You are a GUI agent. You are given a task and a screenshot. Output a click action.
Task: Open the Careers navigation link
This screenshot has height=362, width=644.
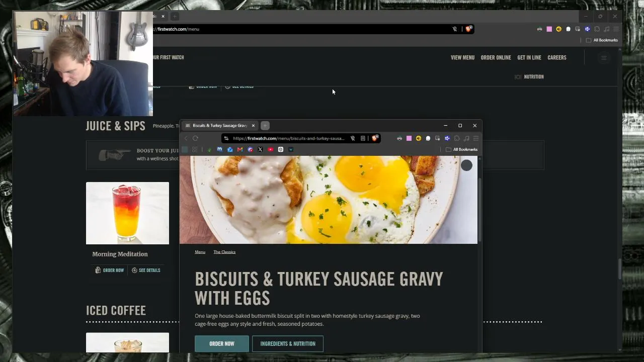[x=556, y=57]
